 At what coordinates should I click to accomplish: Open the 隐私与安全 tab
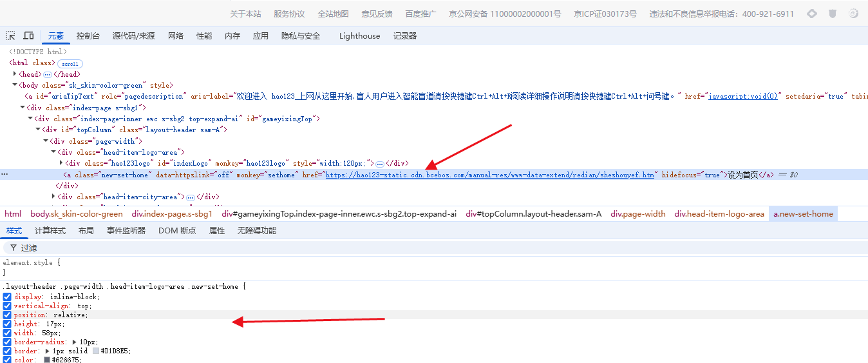pos(301,36)
